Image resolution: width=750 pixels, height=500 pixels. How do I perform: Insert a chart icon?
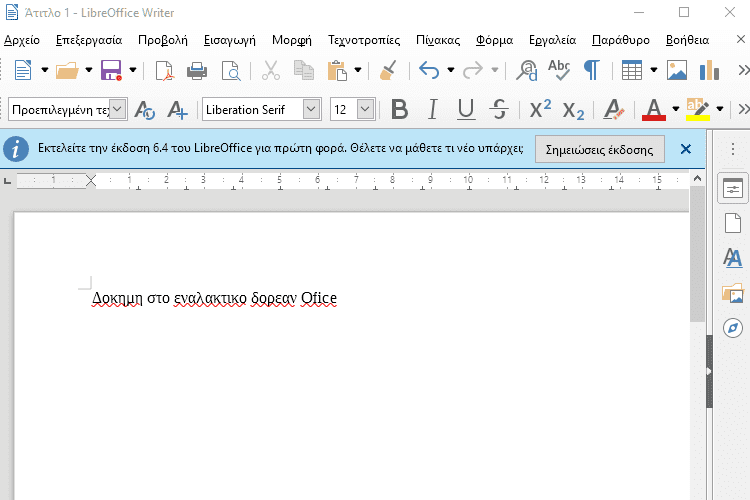click(709, 70)
